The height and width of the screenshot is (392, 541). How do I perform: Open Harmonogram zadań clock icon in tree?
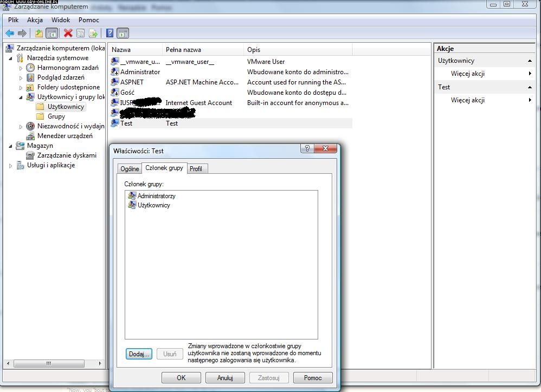(31, 68)
